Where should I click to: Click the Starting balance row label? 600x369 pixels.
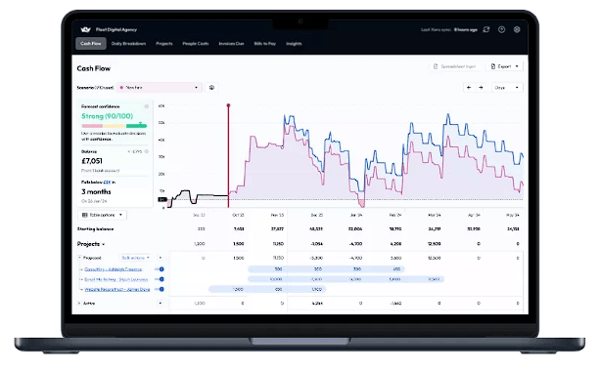pos(96,229)
